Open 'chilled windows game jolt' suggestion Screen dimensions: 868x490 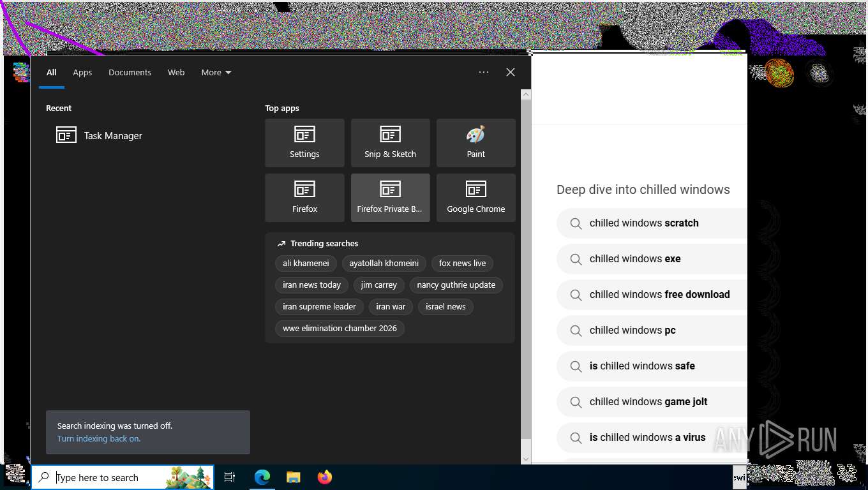coord(652,402)
